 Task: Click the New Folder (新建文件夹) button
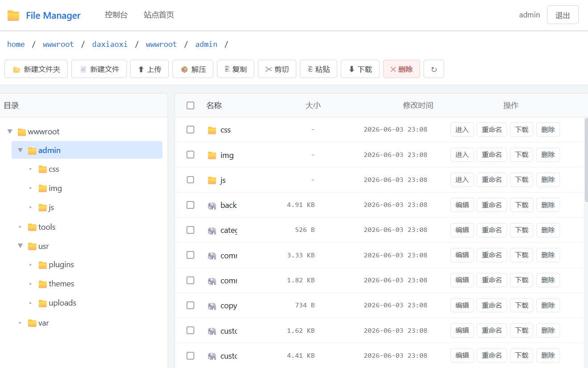(36, 69)
